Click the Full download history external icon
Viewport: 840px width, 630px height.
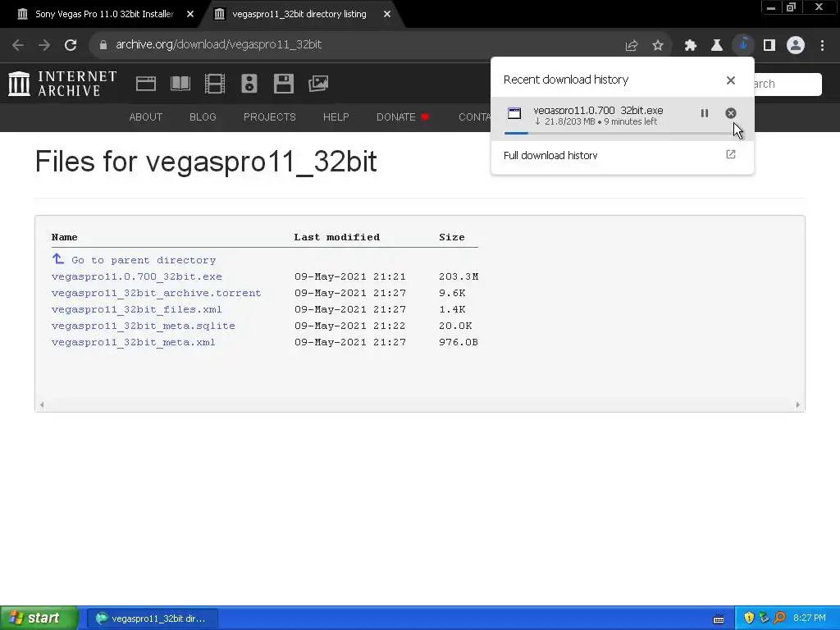pos(731,154)
